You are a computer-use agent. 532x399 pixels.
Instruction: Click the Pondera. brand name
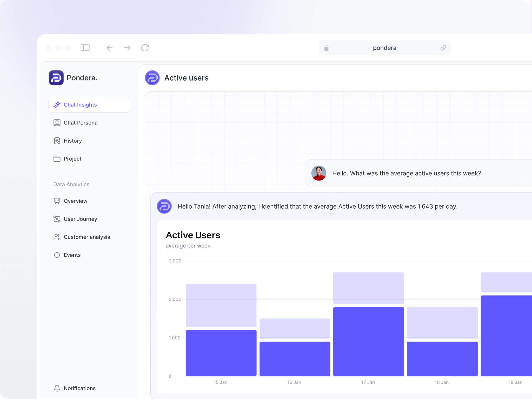pyautogui.click(x=82, y=78)
